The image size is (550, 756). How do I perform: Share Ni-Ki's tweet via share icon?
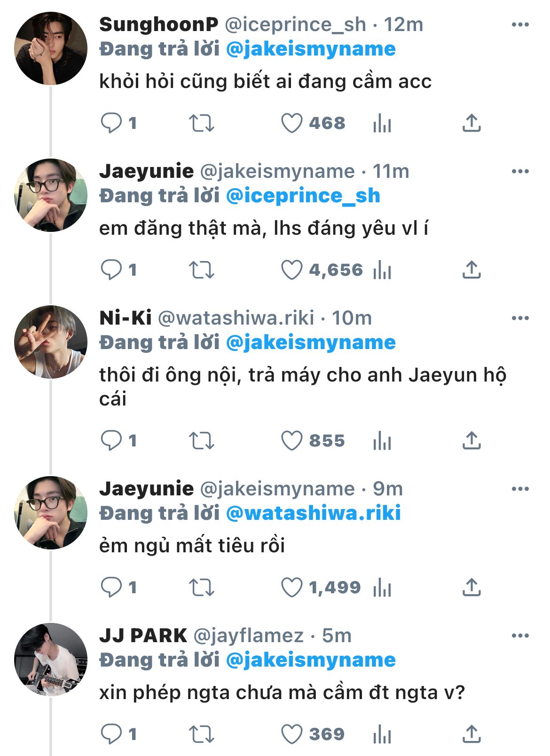coord(471,441)
